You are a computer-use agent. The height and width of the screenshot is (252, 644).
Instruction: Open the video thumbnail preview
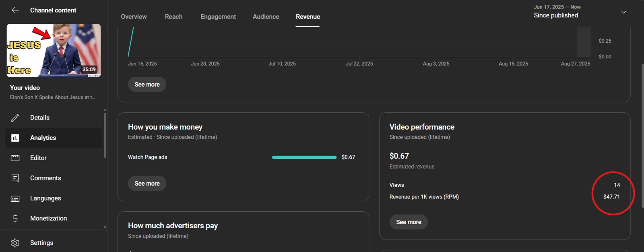[x=54, y=50]
